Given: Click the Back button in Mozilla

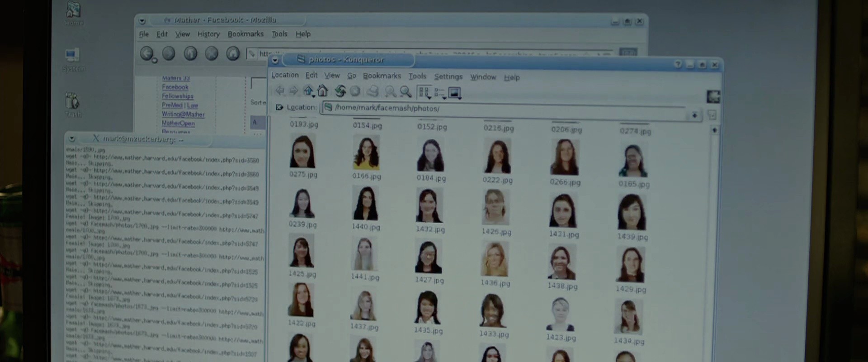Looking at the screenshot, I should 146,53.
